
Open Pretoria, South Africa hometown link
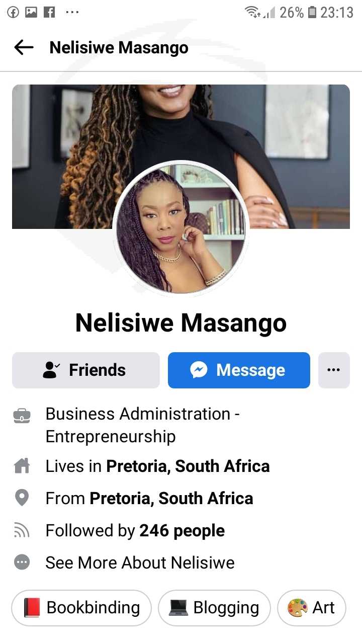[x=171, y=499]
